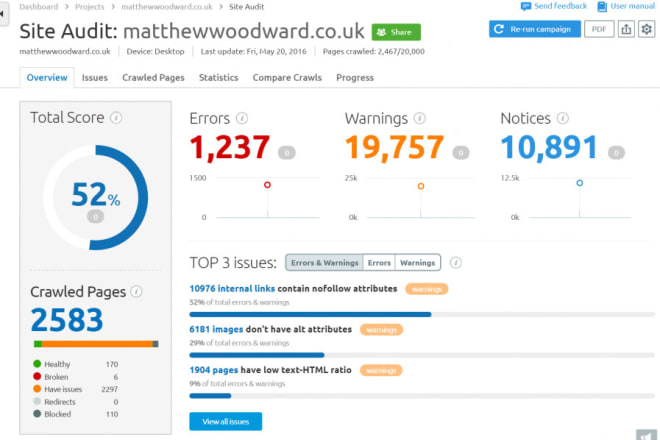Viewport: 660px width, 440px height.
Task: Click orange data point on Warnings chart
Action: pos(421,186)
